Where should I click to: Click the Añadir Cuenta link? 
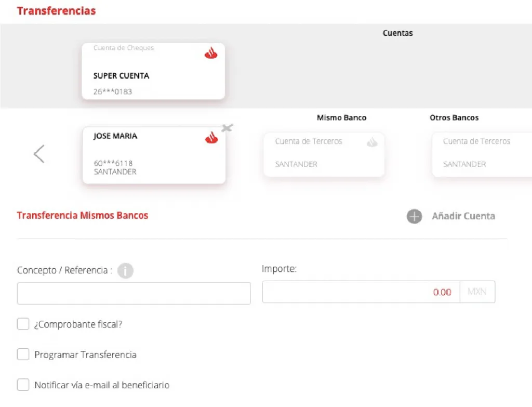[x=463, y=216]
